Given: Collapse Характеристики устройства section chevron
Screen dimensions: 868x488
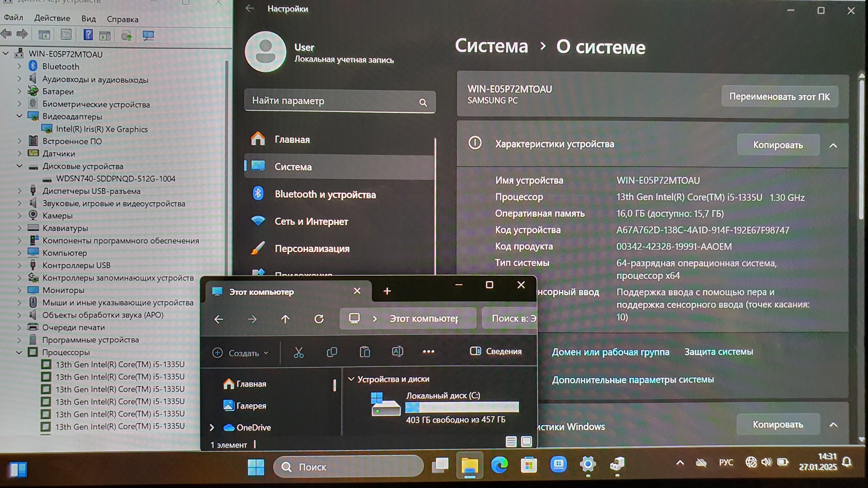Looking at the screenshot, I should click(x=833, y=145).
